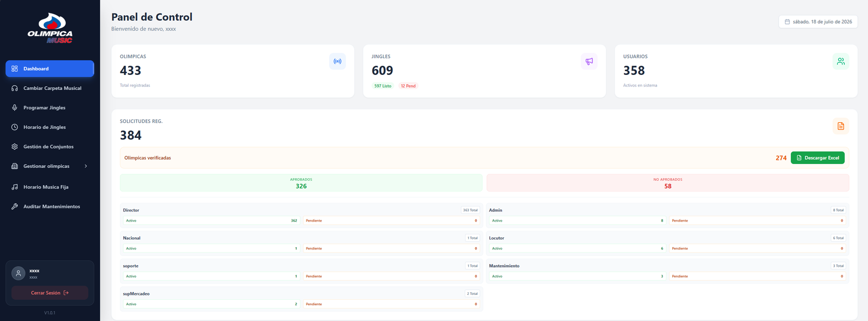The image size is (868, 321).
Task: Click the V1.0.1 version label
Action: coord(50,313)
